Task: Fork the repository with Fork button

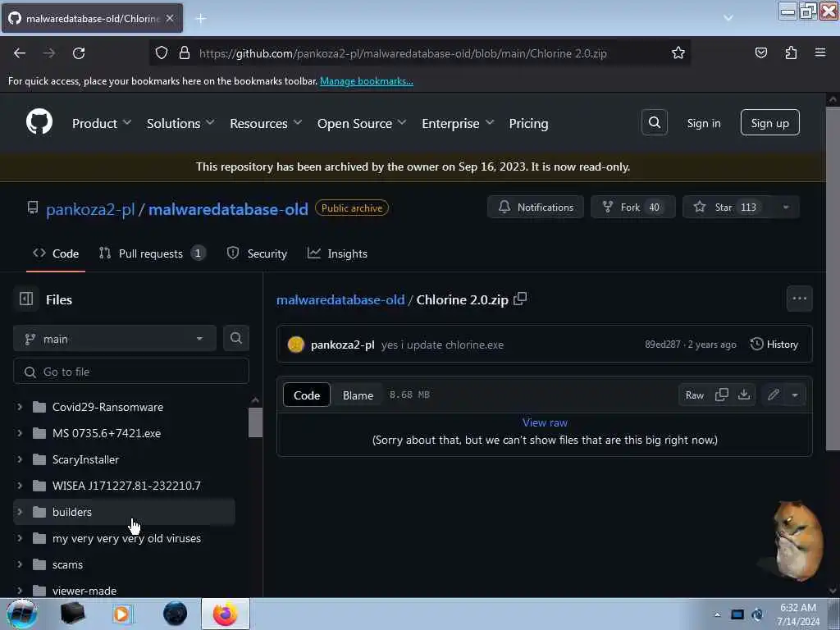Action: (x=632, y=208)
